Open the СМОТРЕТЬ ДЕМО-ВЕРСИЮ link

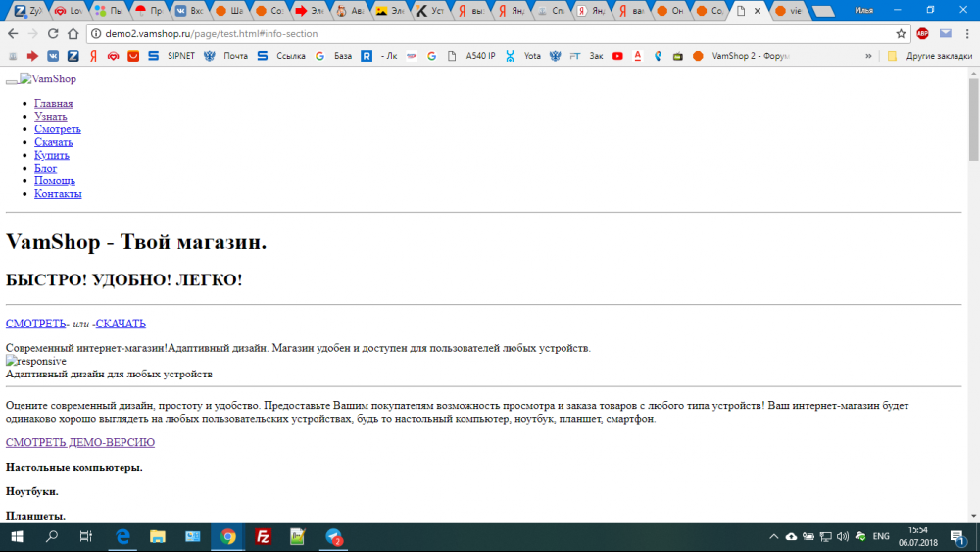(x=80, y=442)
